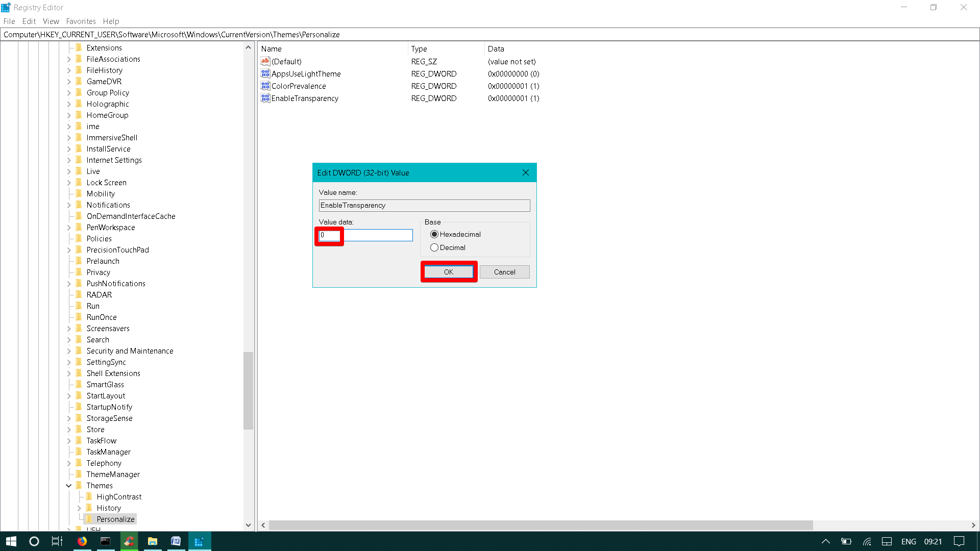Select the Hexadecimal base option
This screenshot has width=980, height=551.
[434, 234]
